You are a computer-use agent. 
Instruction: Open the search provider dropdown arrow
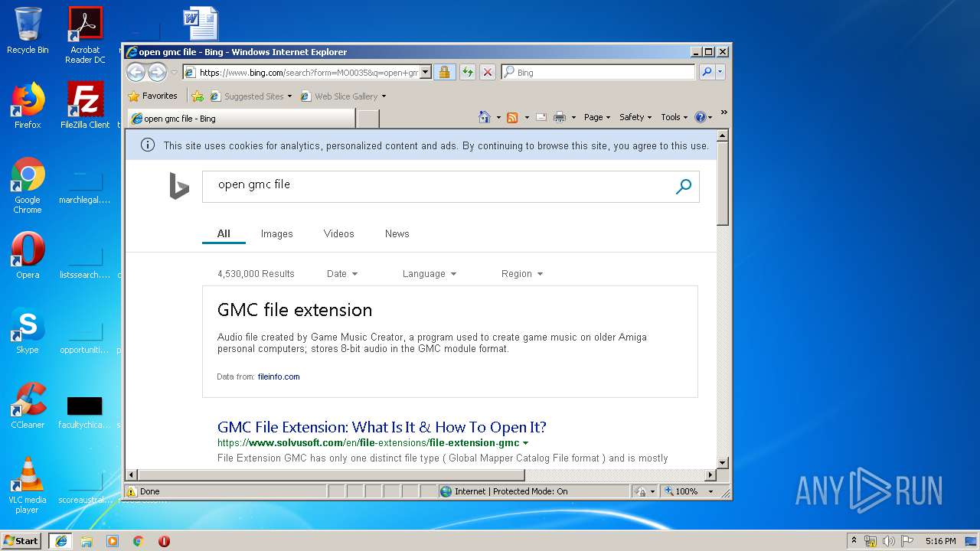(720, 73)
